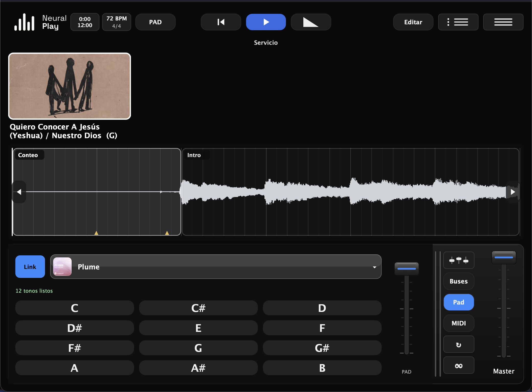This screenshot has height=392, width=532.
Task: Click the Plume pad preset thumbnail
Action: (62, 267)
